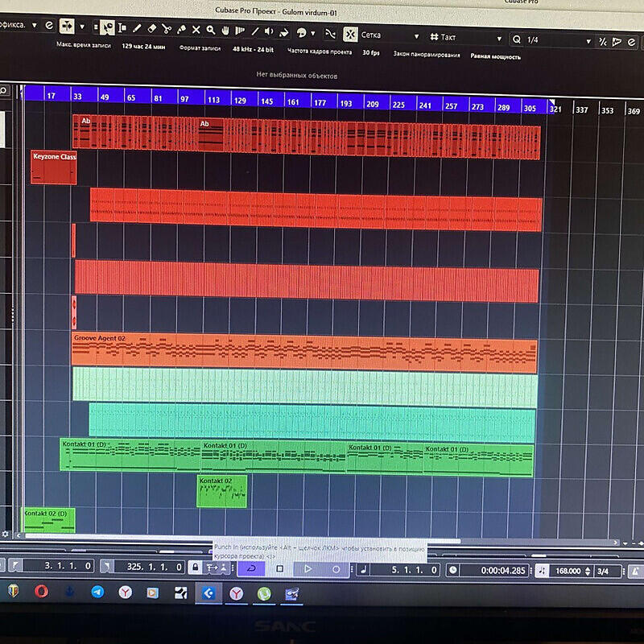The image size is (644, 644).
Task: Click the horizontal scrollbar of the project
Action: (x=242, y=537)
